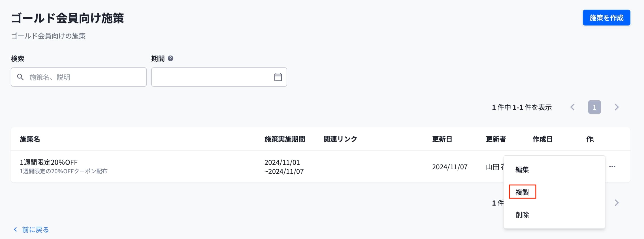Click the search magnifier icon
This screenshot has width=644, height=239.
tap(20, 77)
